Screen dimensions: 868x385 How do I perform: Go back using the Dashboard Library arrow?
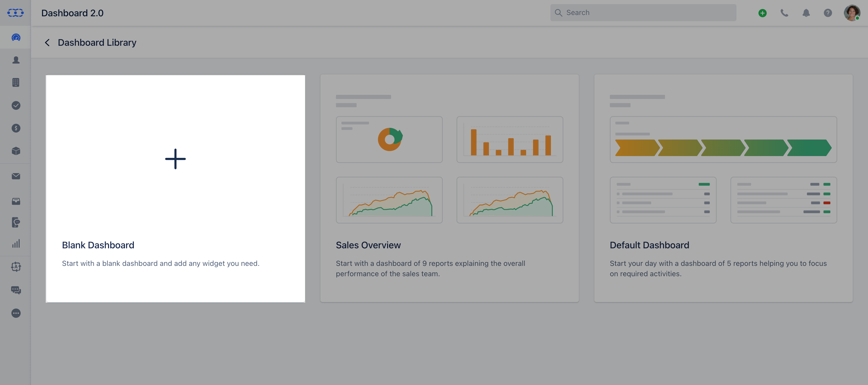click(x=47, y=42)
